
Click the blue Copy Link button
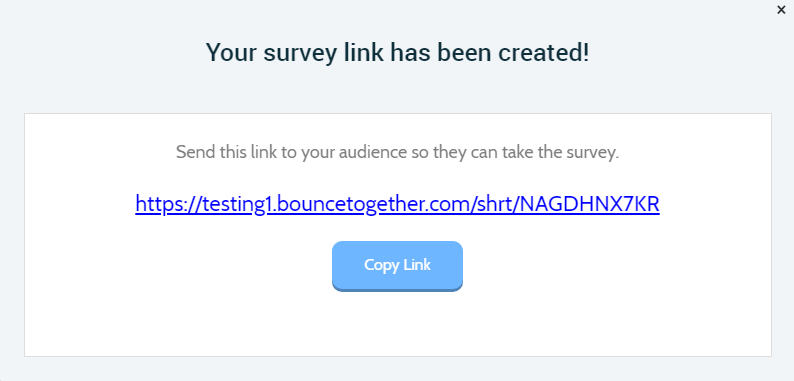pyautogui.click(x=397, y=266)
